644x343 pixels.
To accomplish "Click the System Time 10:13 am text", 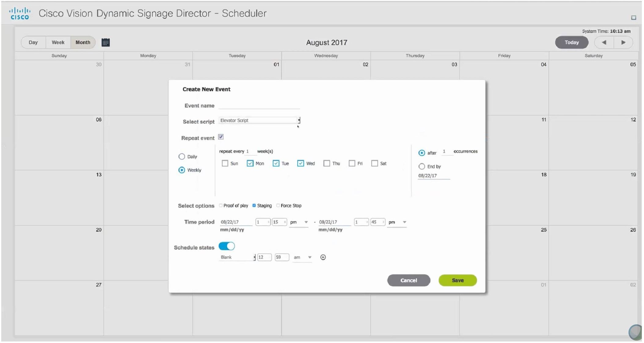I will (606, 31).
